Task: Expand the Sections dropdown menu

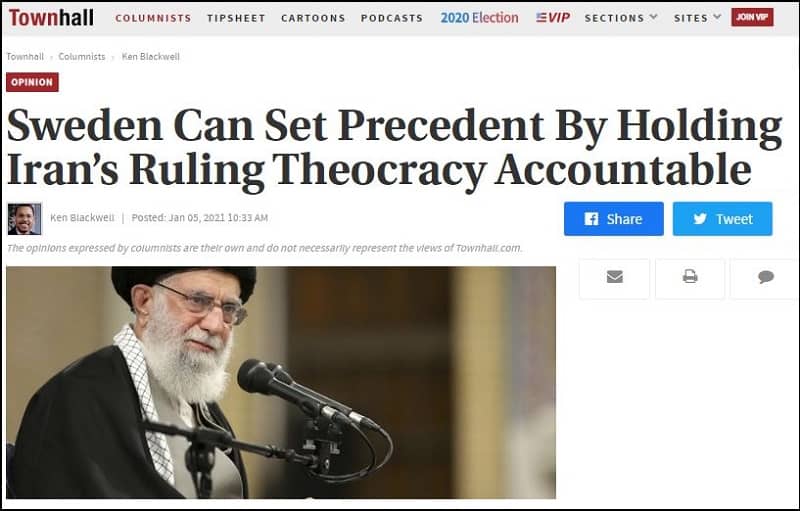Action: 621,18
